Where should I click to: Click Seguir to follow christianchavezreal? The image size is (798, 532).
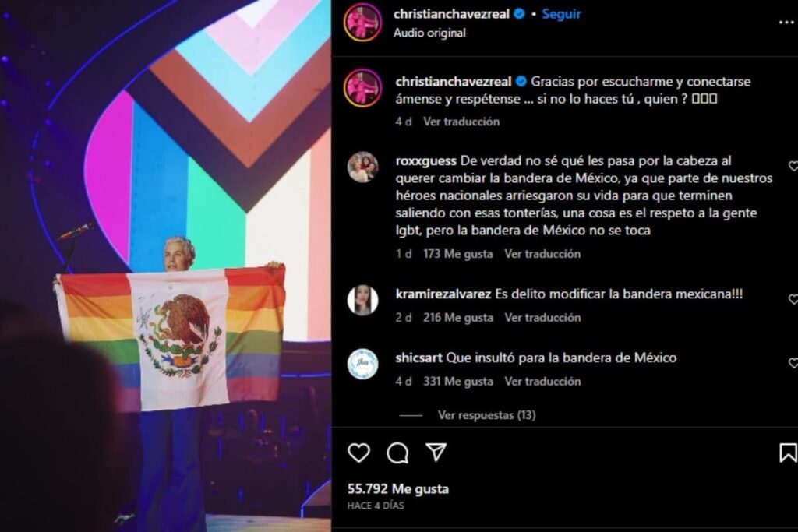click(x=561, y=14)
